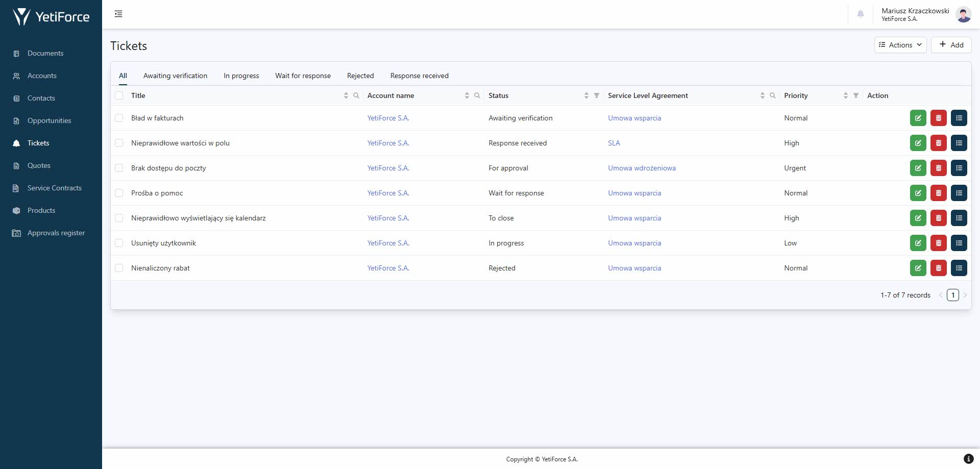Sort by the Priority column arrows

pos(845,95)
